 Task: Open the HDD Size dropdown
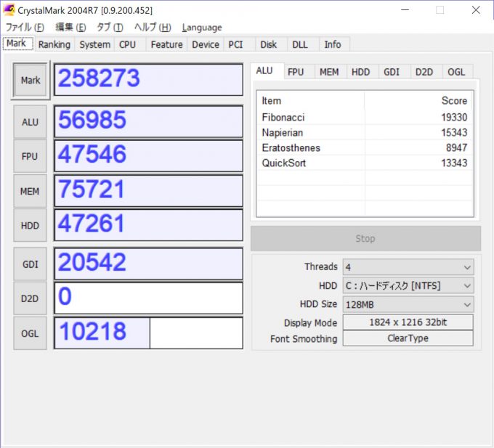click(408, 304)
